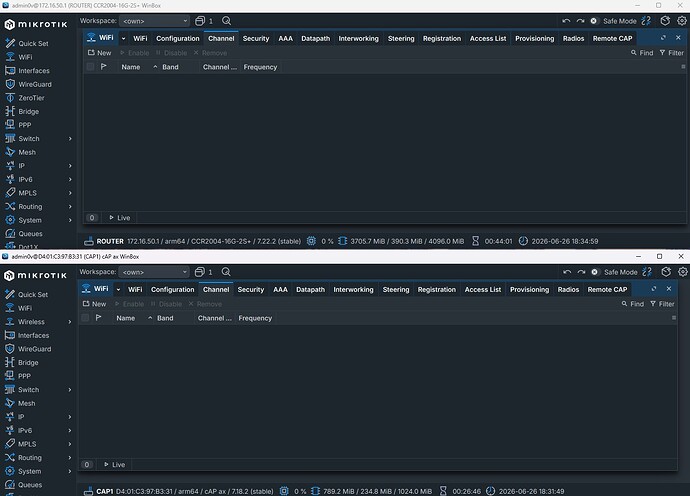Open Mesh in the ROUTER window sidebar

(21, 152)
